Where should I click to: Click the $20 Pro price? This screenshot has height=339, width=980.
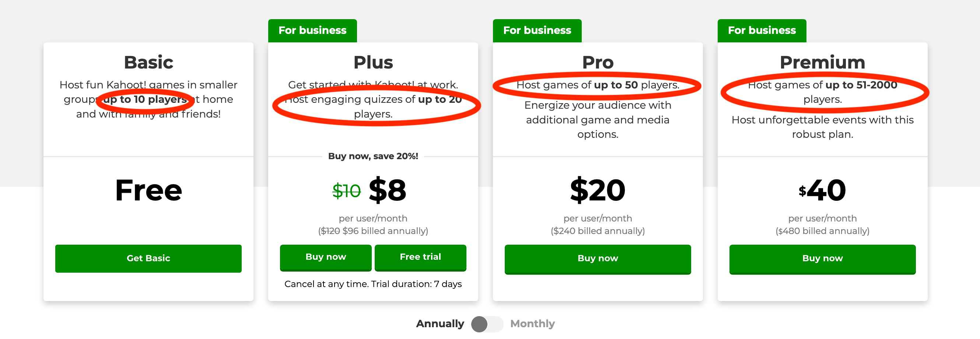[597, 190]
